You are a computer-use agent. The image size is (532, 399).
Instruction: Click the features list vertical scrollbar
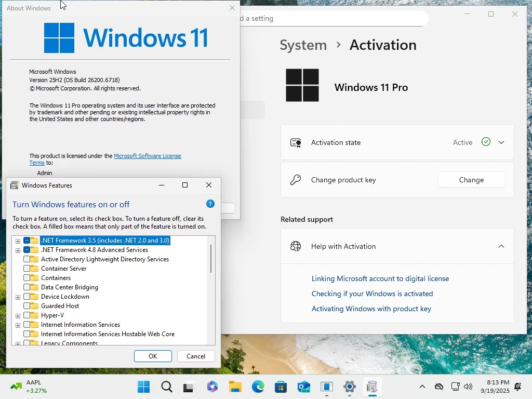click(x=211, y=258)
